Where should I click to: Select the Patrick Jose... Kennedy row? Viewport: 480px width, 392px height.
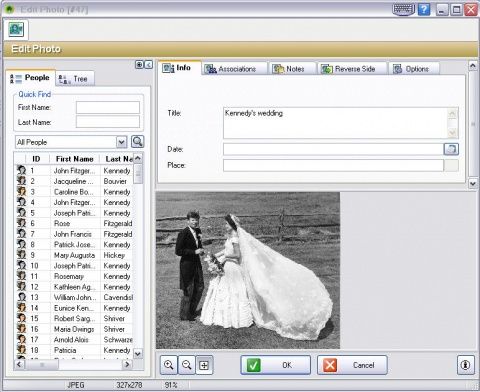point(75,244)
